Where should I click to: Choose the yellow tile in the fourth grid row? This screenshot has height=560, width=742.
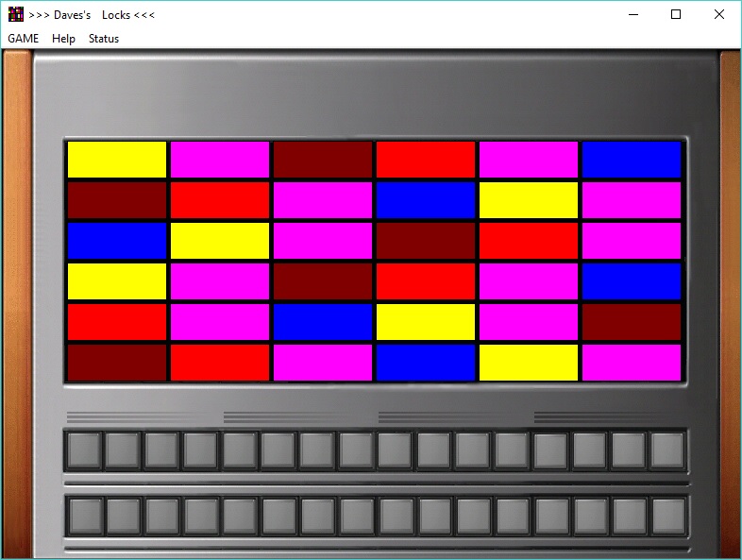coord(117,281)
